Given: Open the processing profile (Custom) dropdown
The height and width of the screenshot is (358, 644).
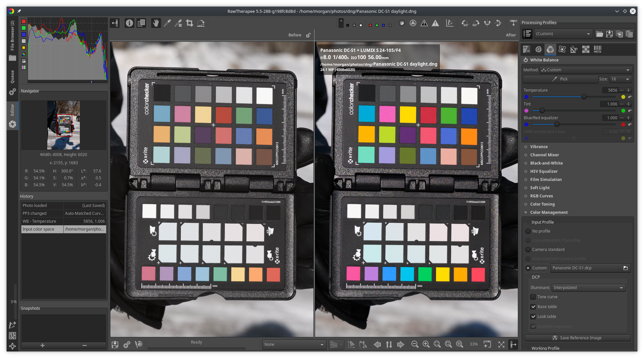Looking at the screenshot, I should click(x=563, y=34).
